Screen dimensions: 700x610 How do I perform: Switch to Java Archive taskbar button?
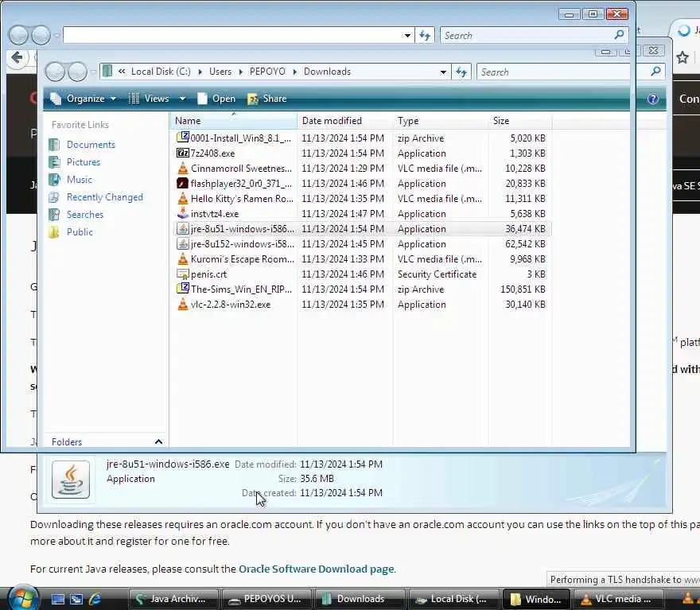coord(173,599)
